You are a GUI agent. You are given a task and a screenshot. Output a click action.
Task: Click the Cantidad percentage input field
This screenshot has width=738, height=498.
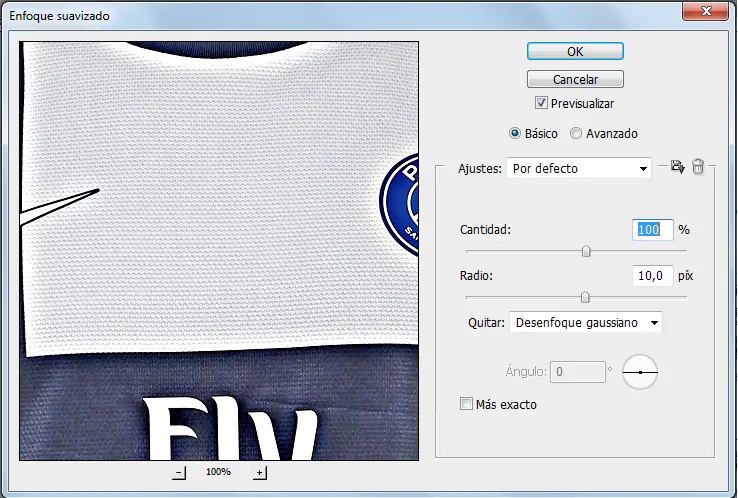pyautogui.click(x=653, y=230)
